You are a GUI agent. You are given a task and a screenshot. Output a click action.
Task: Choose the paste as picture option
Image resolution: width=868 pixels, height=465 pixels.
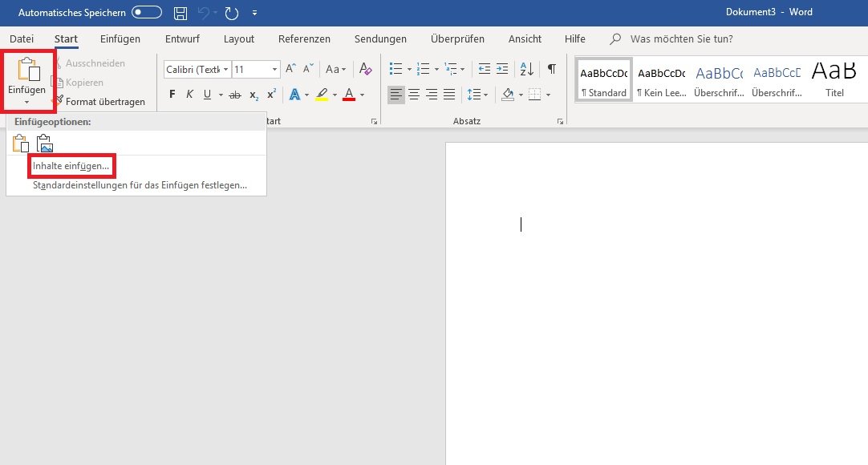click(x=45, y=144)
